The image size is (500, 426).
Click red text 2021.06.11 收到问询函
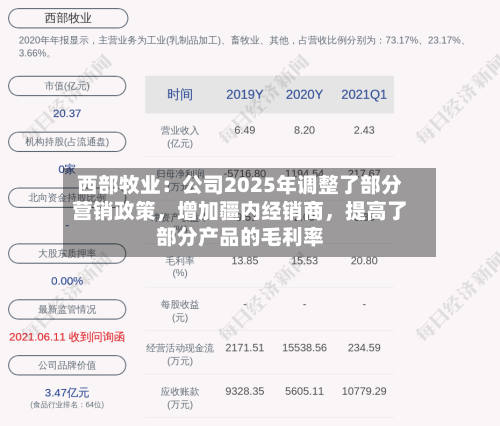coord(67,337)
